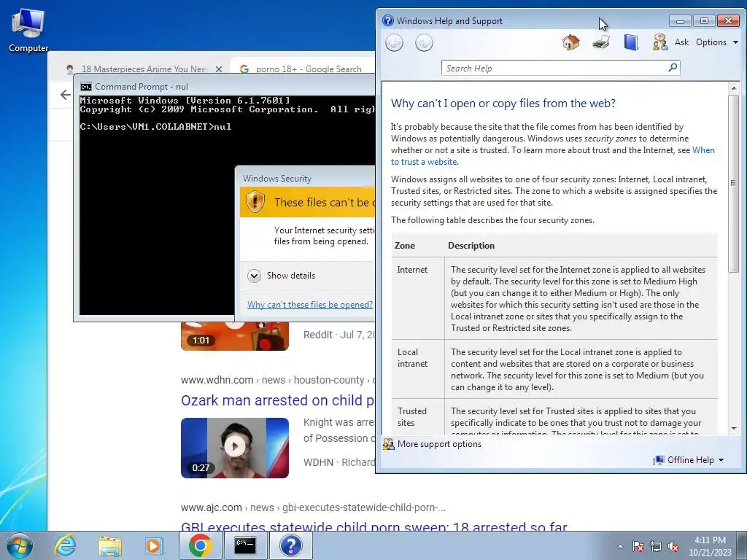The image size is (747, 560).
Task: Click the magnifier search icon in Help
Action: pos(673,68)
